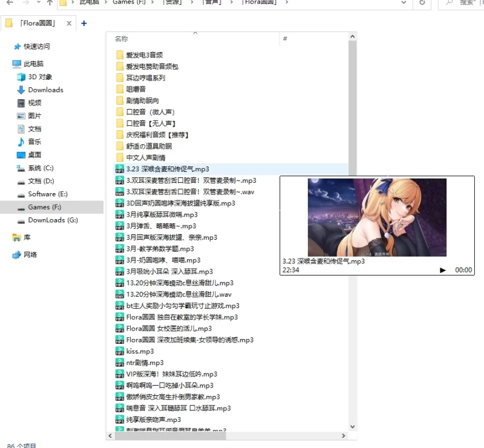Open the 咀嚼音 folder icon
This screenshot has height=448, width=484.
tap(120, 89)
